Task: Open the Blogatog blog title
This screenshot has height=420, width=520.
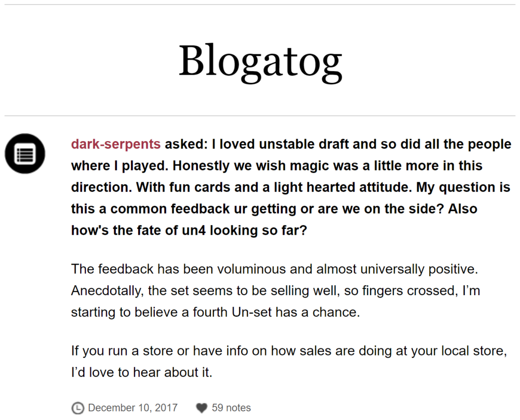Action: (261, 61)
